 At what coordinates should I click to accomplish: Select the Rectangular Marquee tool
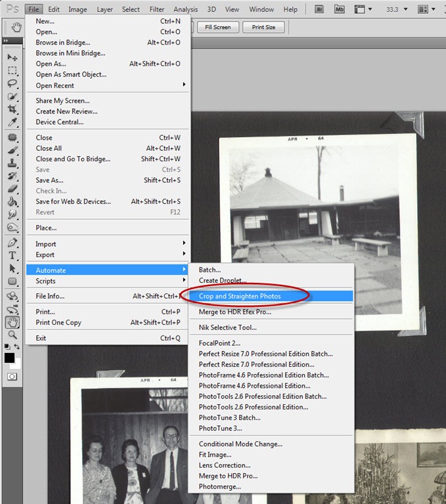pos(12,70)
